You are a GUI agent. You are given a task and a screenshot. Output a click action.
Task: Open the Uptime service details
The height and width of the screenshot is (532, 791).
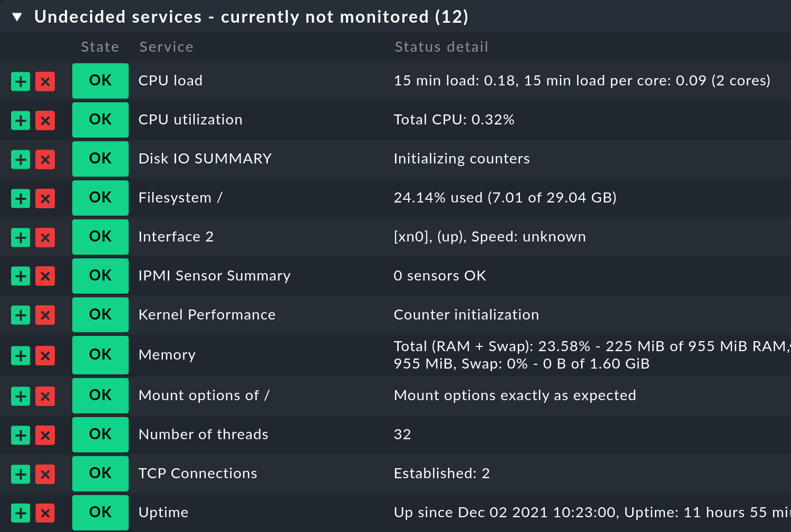(163, 512)
